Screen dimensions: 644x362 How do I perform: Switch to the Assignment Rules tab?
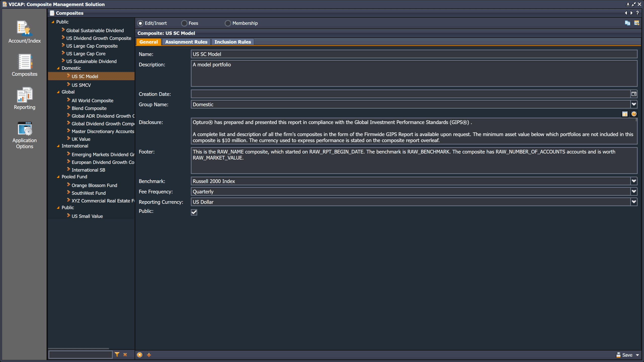(x=186, y=42)
